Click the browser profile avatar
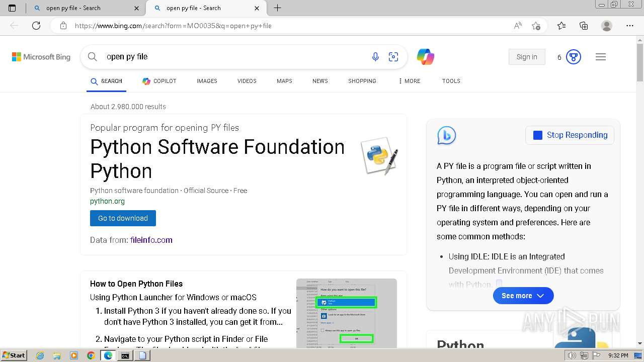Viewport: 644px width, 362px height. click(607, 26)
